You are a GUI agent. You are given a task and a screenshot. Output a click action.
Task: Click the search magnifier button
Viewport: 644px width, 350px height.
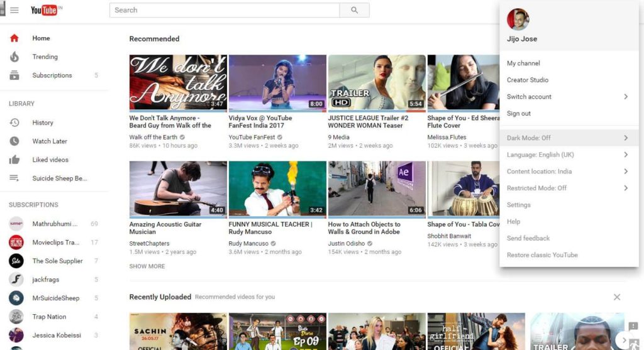tap(354, 10)
